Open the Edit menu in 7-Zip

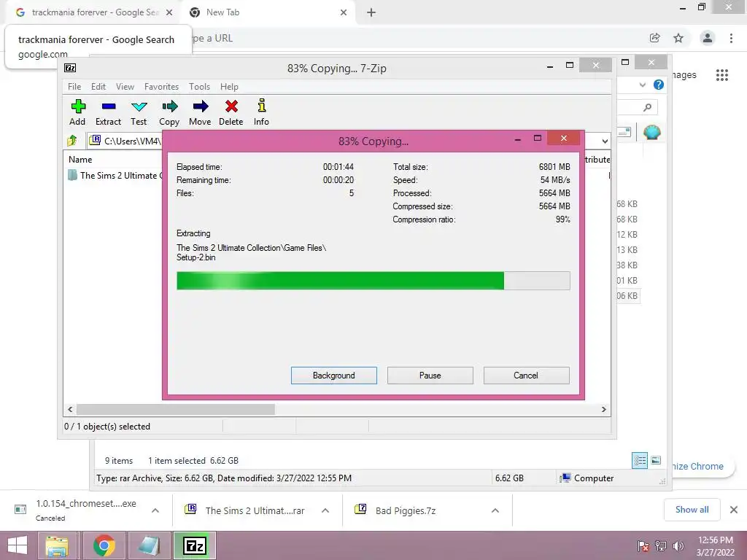click(x=98, y=87)
